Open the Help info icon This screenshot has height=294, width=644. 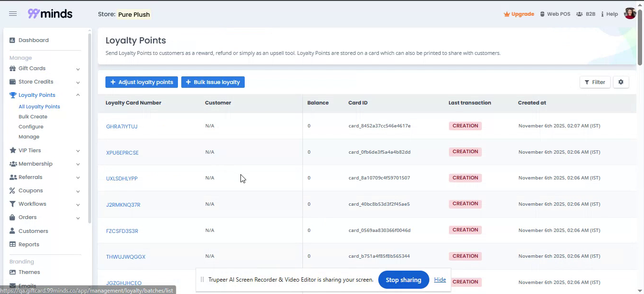[602, 14]
